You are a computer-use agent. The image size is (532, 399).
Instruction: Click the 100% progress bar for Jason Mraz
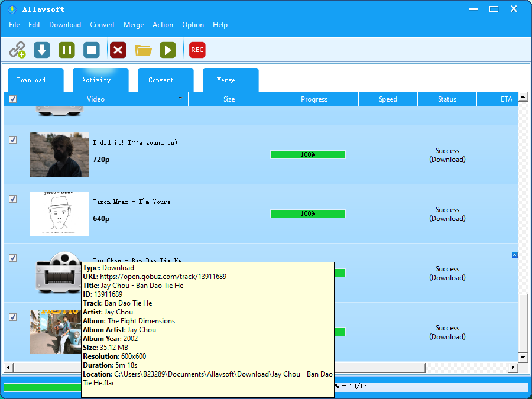coord(307,213)
